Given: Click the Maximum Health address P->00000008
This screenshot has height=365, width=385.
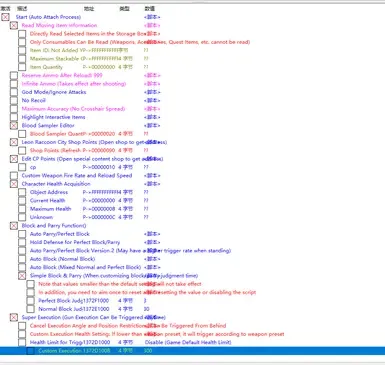Looking at the screenshot, I should click(x=99, y=209).
